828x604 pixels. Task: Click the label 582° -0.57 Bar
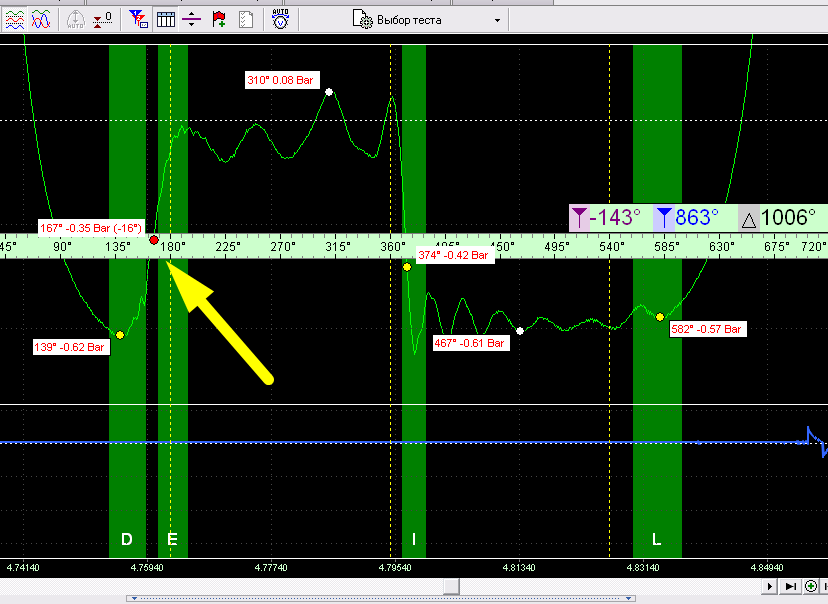(x=708, y=329)
